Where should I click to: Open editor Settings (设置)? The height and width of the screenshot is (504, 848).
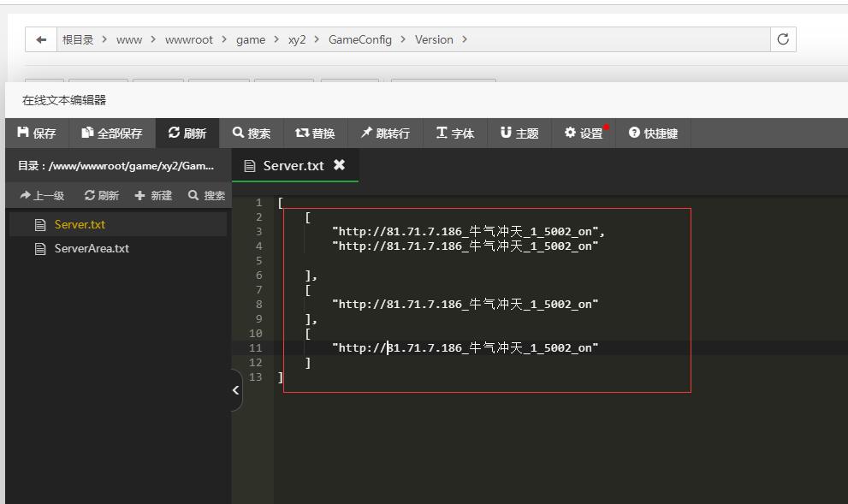click(x=584, y=133)
